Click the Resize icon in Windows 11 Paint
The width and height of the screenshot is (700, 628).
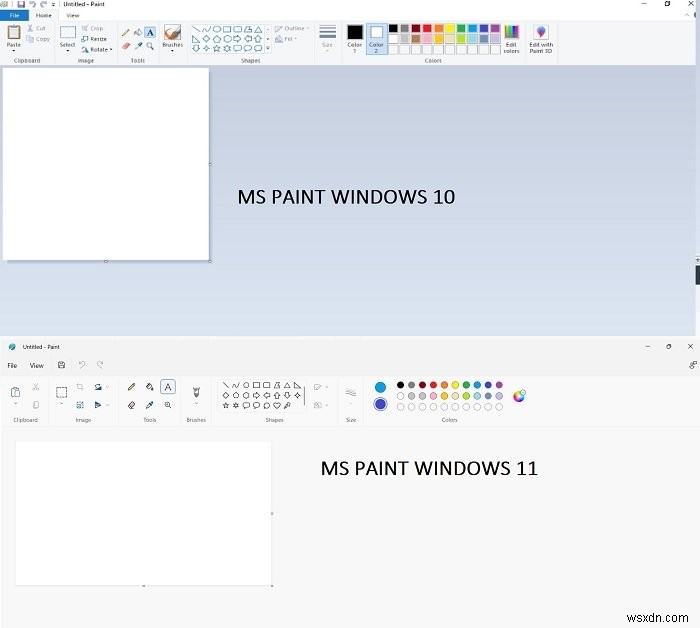coord(80,405)
